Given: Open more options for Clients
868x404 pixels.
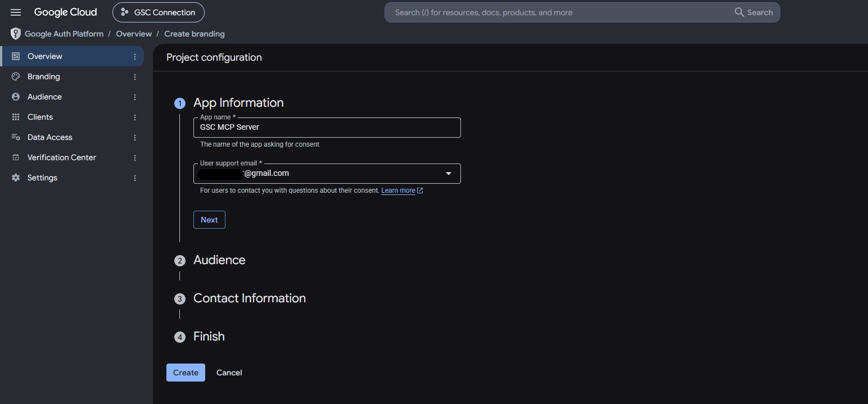Looking at the screenshot, I should [135, 117].
